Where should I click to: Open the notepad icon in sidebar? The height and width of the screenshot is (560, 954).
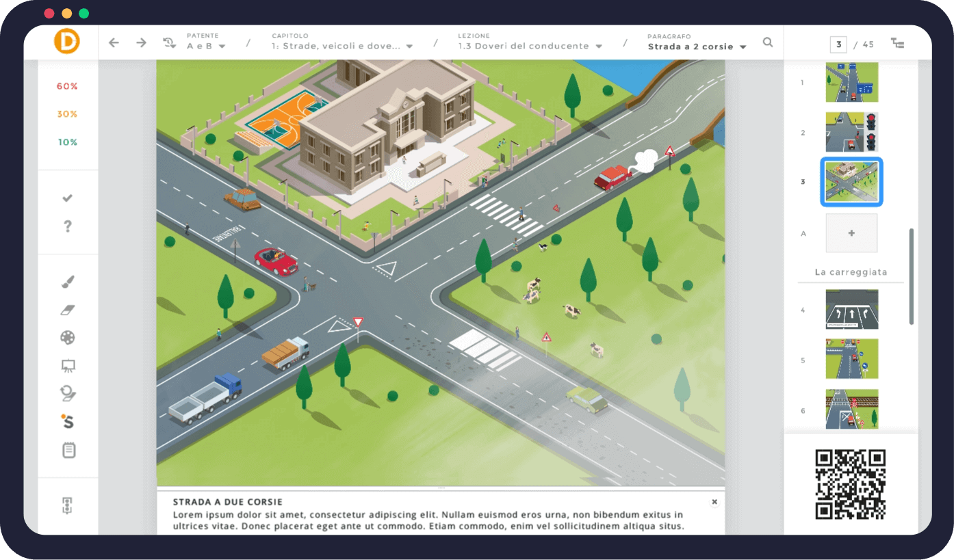click(x=68, y=450)
